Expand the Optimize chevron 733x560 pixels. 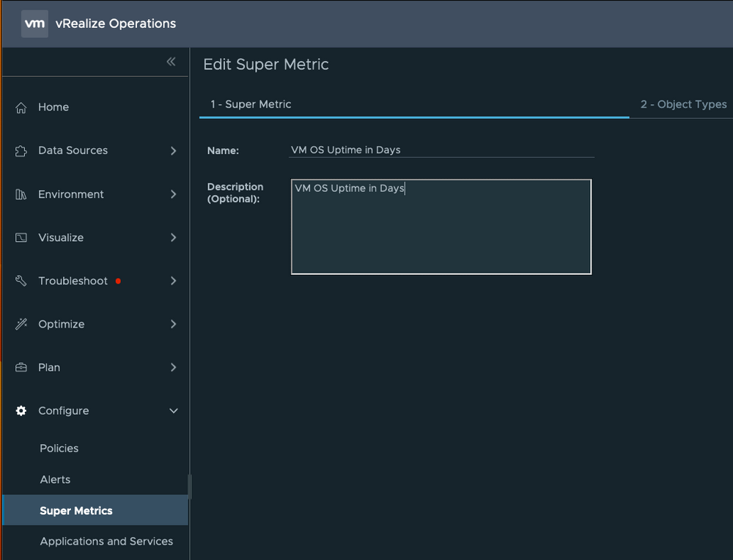pyautogui.click(x=174, y=324)
